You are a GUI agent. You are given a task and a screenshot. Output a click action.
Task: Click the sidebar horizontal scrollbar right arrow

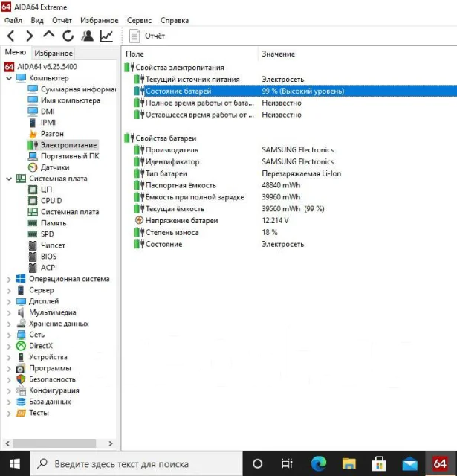coord(111,443)
